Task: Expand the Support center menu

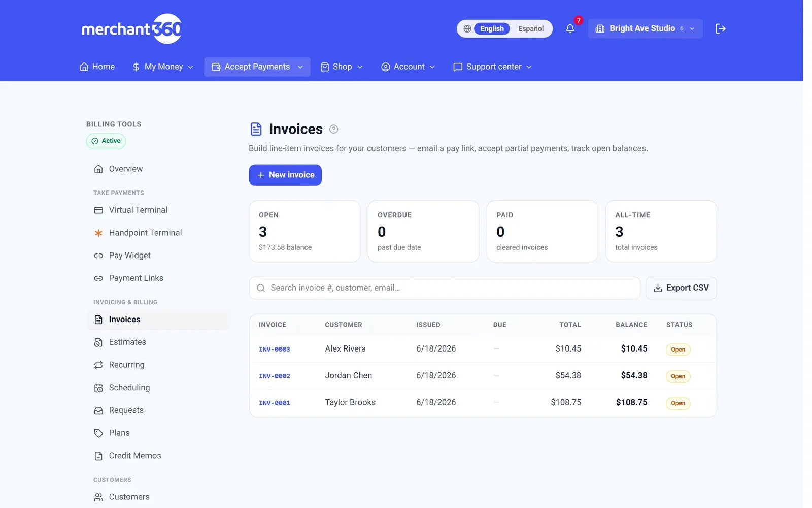Action: pos(492,67)
